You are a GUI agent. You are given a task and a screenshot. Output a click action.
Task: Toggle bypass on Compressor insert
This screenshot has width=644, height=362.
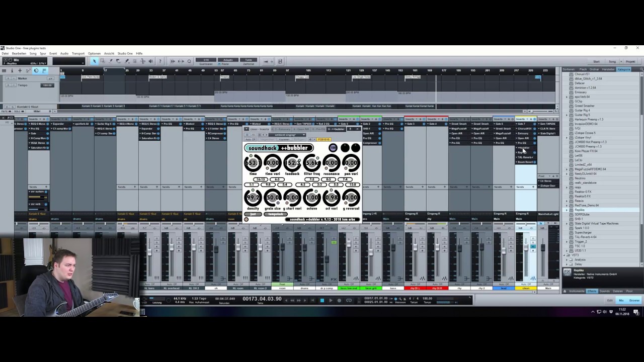pyautogui.click(x=380, y=143)
